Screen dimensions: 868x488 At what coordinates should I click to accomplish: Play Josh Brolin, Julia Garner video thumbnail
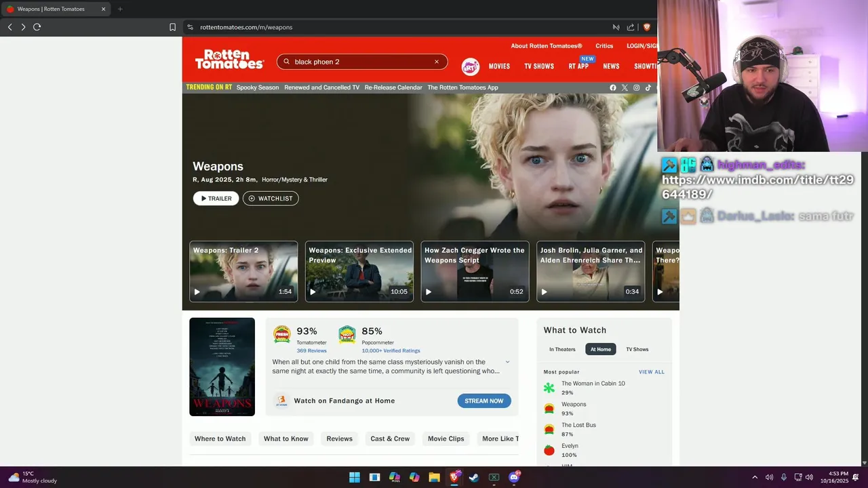click(591, 272)
